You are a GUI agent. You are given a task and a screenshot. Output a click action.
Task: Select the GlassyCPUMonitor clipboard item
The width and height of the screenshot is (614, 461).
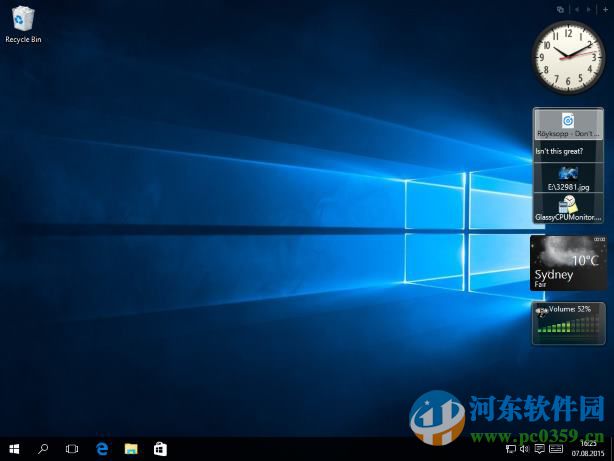(x=568, y=208)
